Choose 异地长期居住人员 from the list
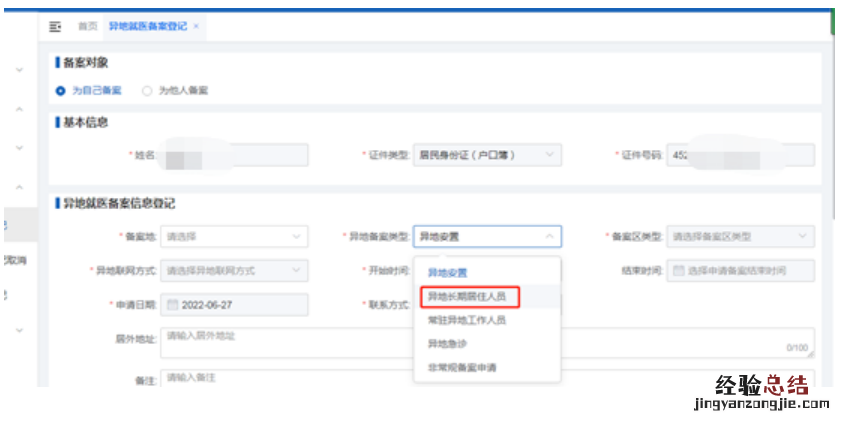 click(x=467, y=297)
